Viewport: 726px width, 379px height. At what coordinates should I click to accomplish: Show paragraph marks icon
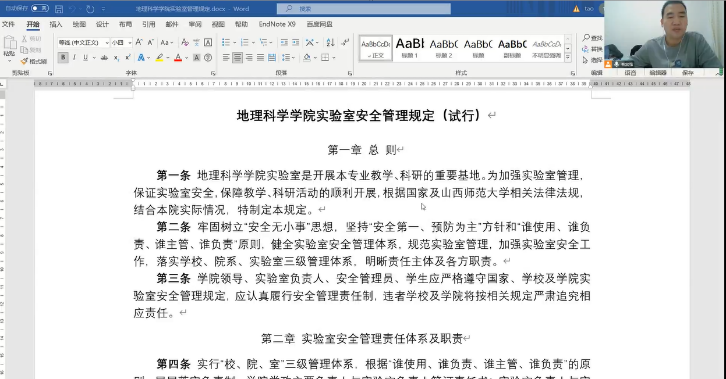(x=345, y=43)
